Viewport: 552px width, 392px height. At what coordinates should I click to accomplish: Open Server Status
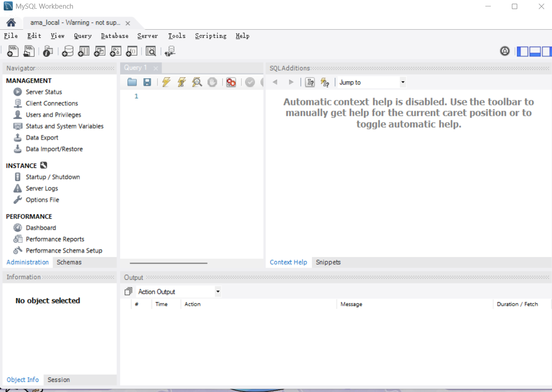point(44,92)
